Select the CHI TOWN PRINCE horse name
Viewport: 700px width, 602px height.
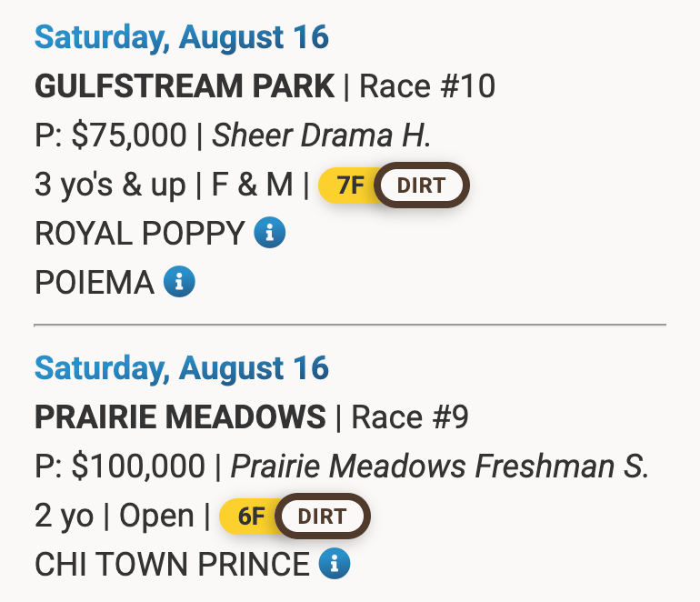pyautogui.click(x=172, y=565)
